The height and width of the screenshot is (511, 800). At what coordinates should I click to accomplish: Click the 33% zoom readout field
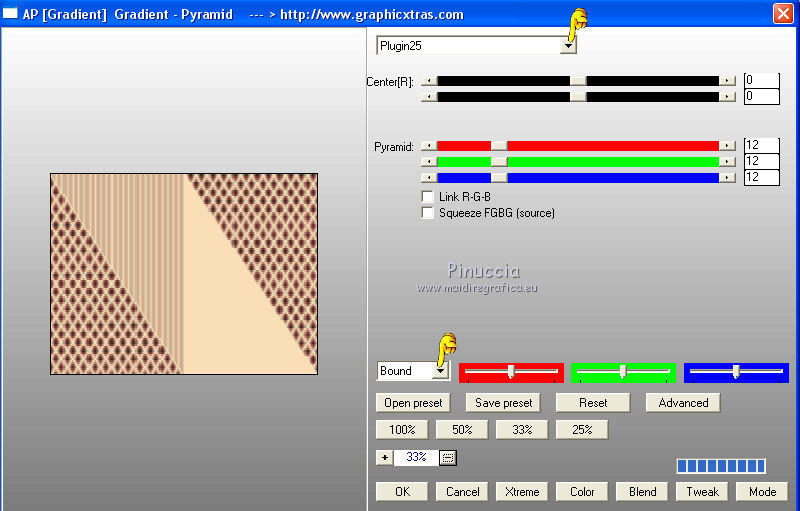click(416, 457)
